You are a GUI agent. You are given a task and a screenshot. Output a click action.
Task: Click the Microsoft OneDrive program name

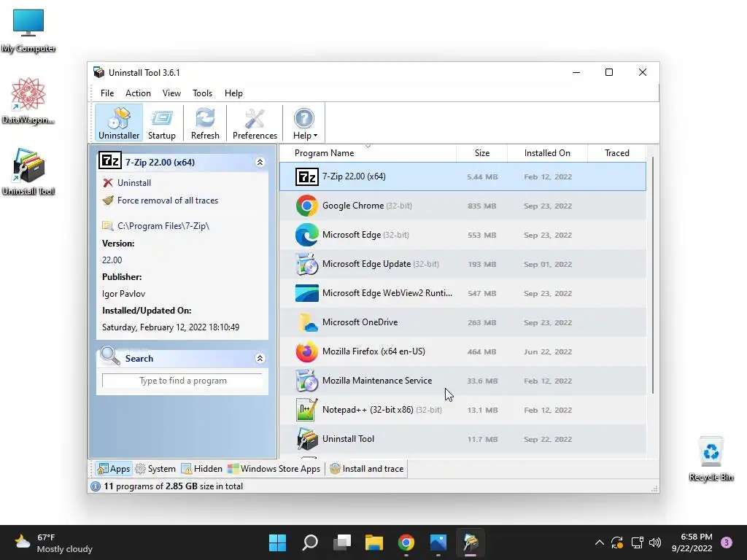click(x=360, y=322)
